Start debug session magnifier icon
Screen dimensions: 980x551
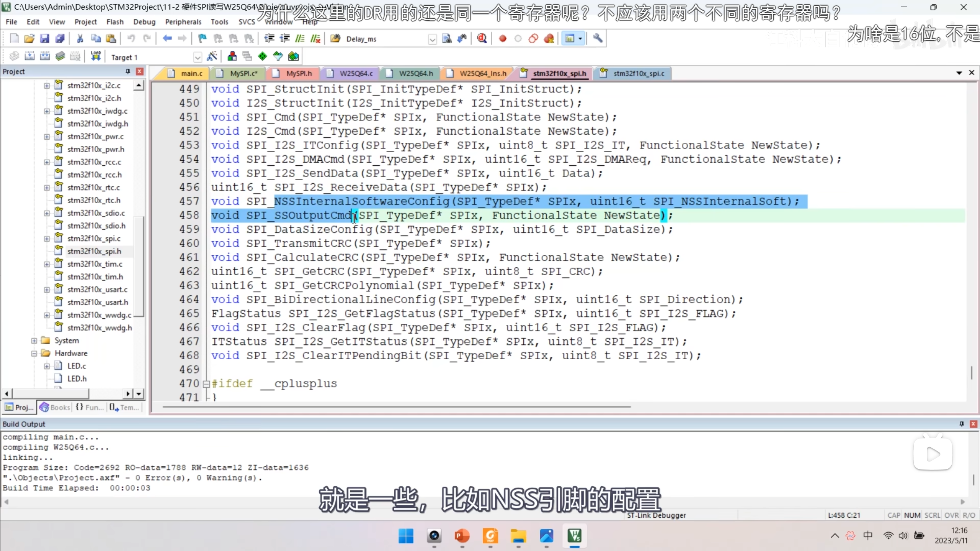(482, 38)
